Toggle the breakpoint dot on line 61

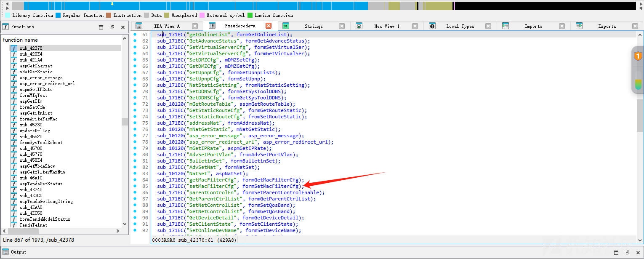pyautogui.click(x=135, y=35)
